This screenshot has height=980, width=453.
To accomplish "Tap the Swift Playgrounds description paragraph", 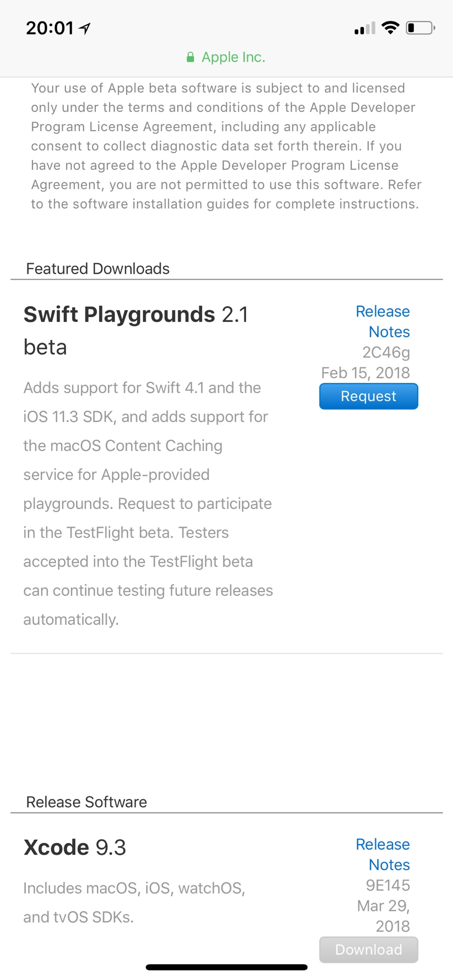I will 148,503.
